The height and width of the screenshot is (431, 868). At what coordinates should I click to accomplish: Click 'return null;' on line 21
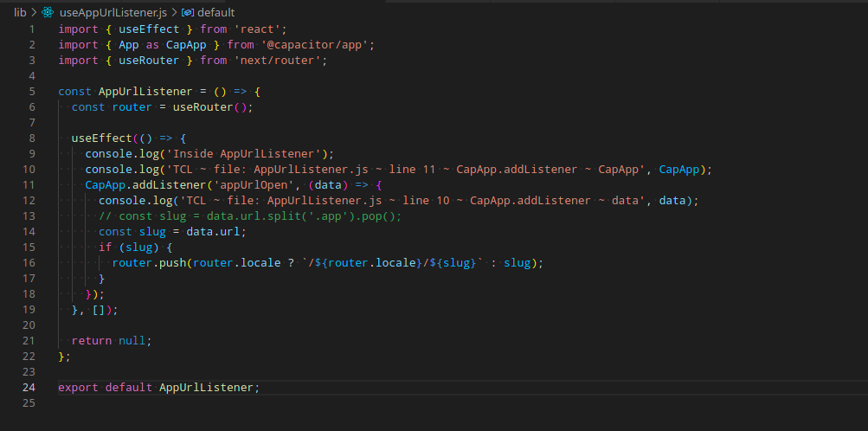click(x=112, y=341)
